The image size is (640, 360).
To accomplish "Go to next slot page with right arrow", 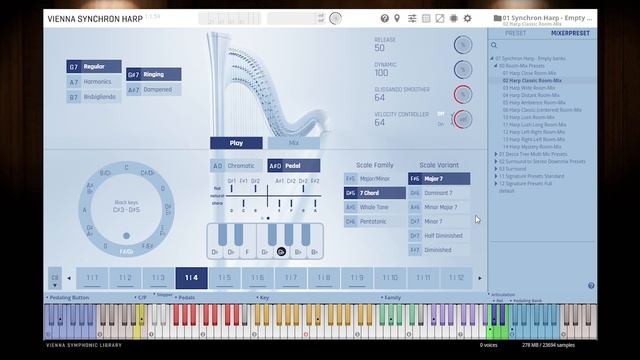I will pos(480,278).
